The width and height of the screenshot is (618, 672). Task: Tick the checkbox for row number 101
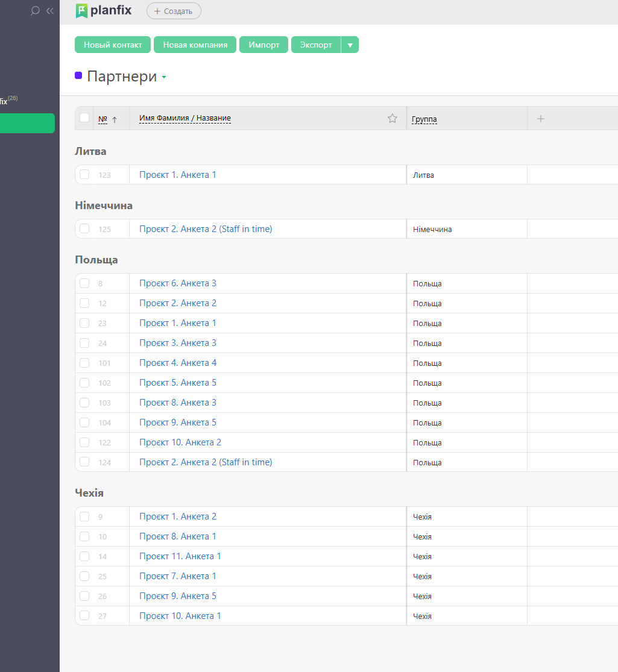point(84,363)
